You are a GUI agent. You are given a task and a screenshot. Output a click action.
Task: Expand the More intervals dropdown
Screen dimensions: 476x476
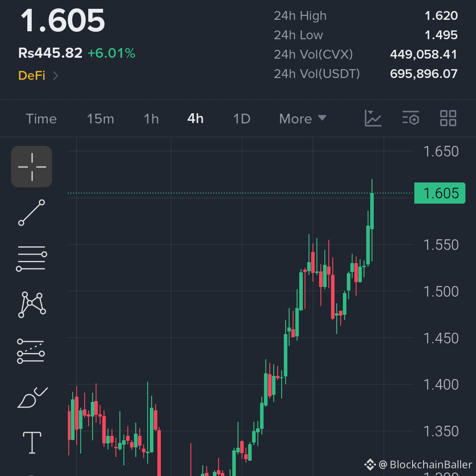click(303, 119)
